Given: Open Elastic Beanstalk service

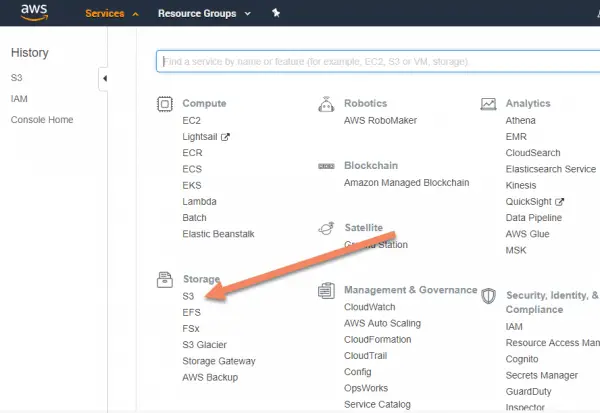Looking at the screenshot, I should (218, 234).
